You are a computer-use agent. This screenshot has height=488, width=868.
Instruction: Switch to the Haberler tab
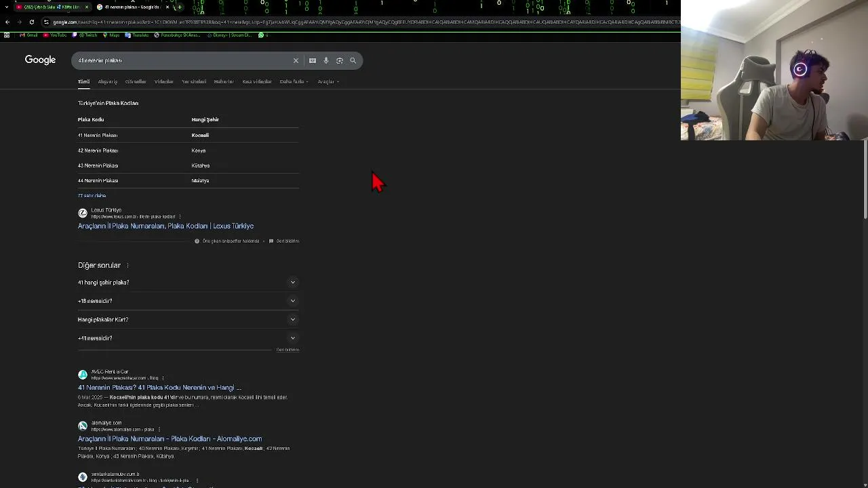coord(224,81)
